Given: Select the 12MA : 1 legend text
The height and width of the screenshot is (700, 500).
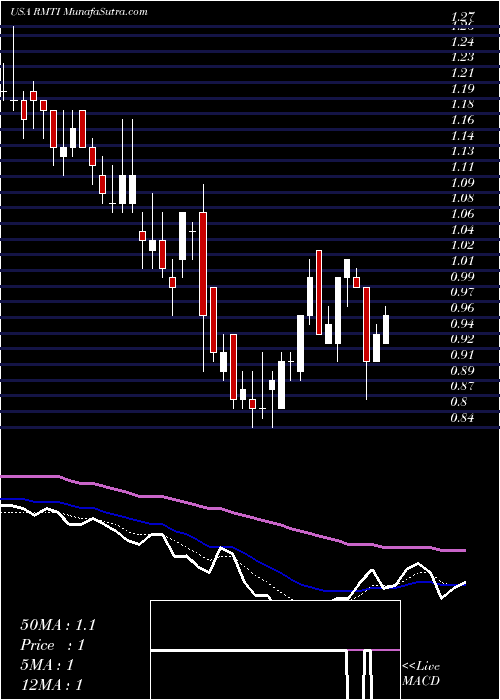Looking at the screenshot, I should pyautogui.click(x=51, y=685).
